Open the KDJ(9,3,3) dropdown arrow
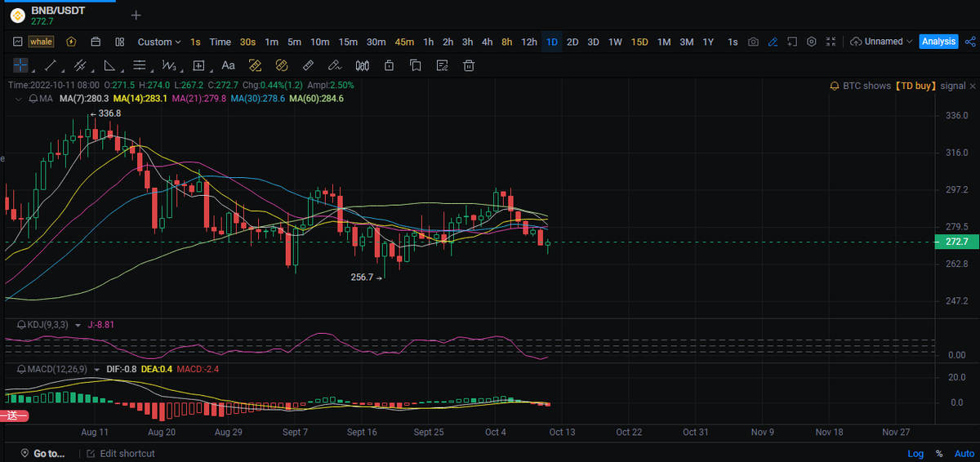Image resolution: width=980 pixels, height=462 pixels. click(x=78, y=325)
